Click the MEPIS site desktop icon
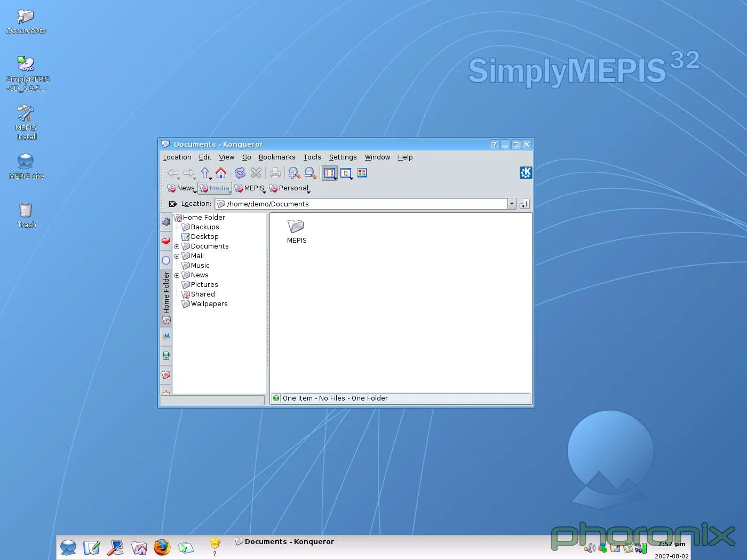This screenshot has width=747, height=560. point(26,166)
